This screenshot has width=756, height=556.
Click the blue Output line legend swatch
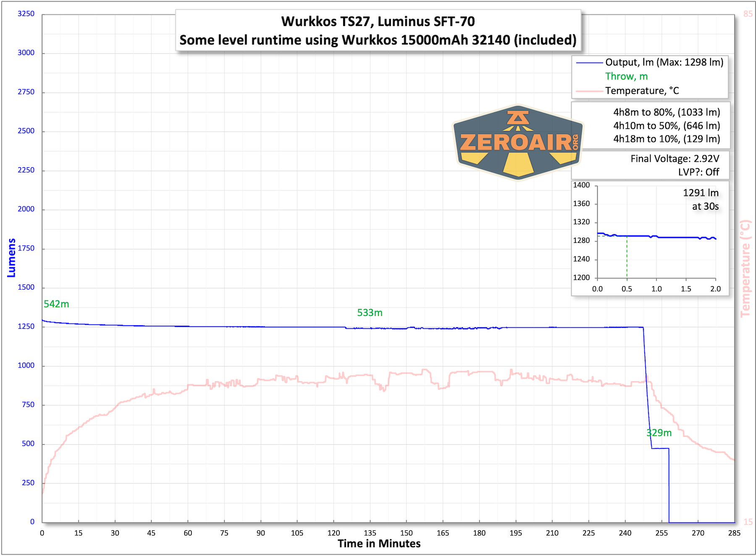[x=589, y=63]
